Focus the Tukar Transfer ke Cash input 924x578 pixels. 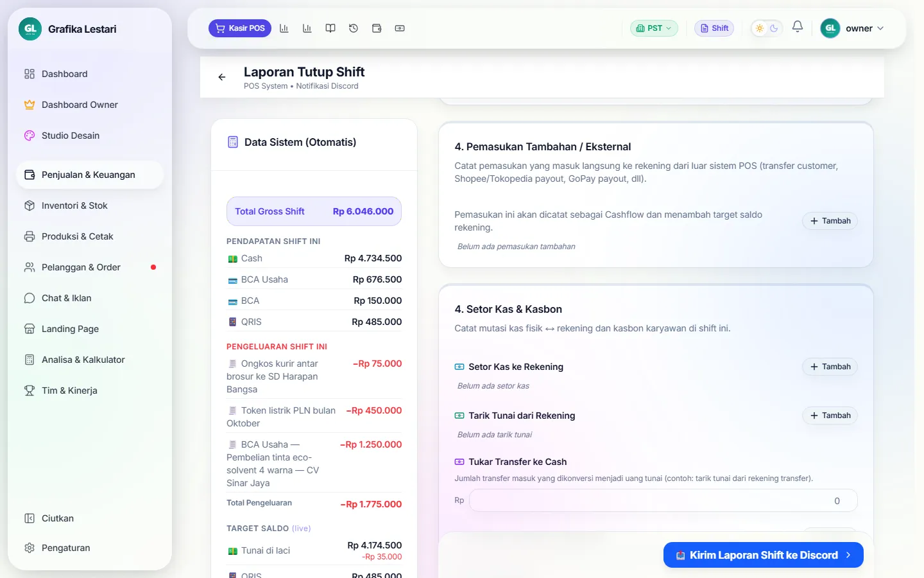point(663,501)
